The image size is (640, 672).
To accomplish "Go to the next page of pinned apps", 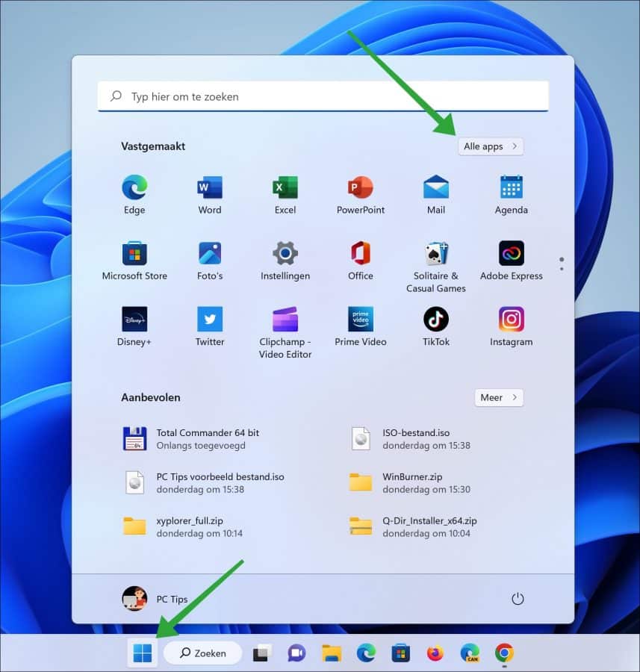I will click(562, 269).
